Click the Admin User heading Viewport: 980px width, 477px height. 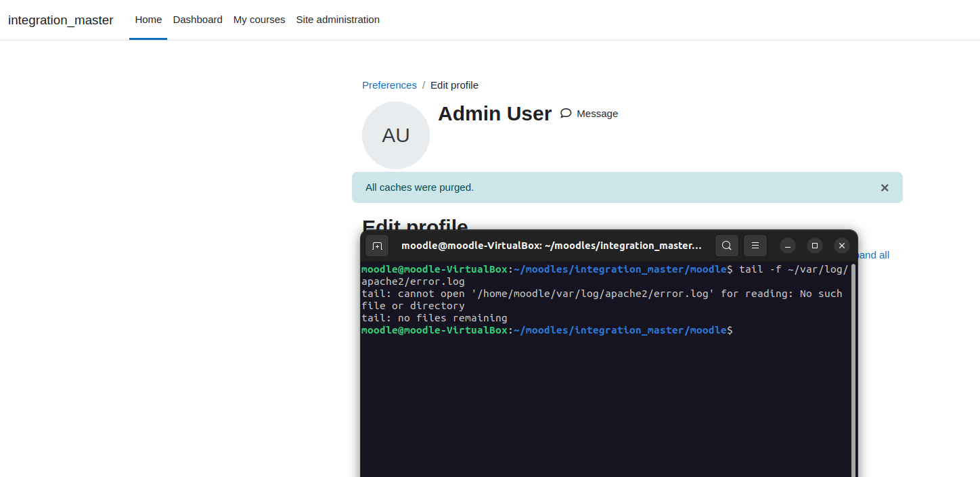coord(495,114)
